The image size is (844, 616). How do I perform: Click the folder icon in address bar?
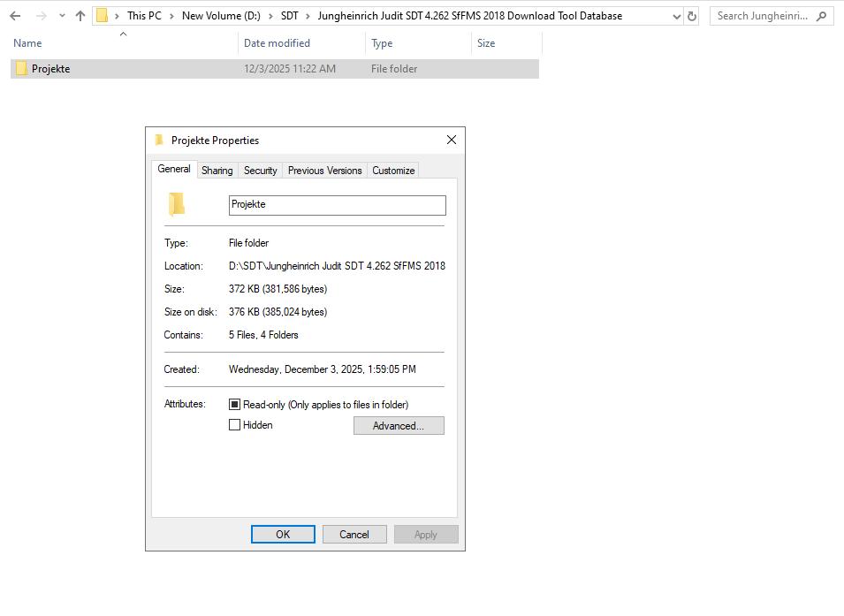click(x=102, y=16)
